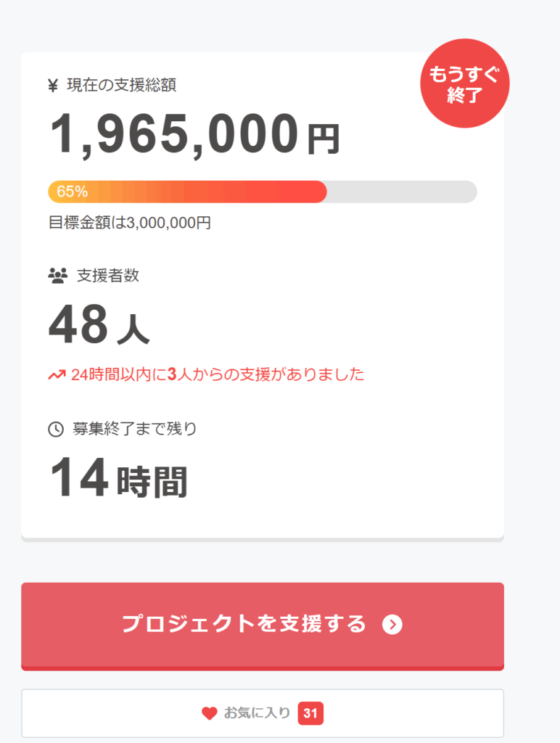The height and width of the screenshot is (743, 560).
Task: Click the 14時間 remaining time
Action: point(118,480)
